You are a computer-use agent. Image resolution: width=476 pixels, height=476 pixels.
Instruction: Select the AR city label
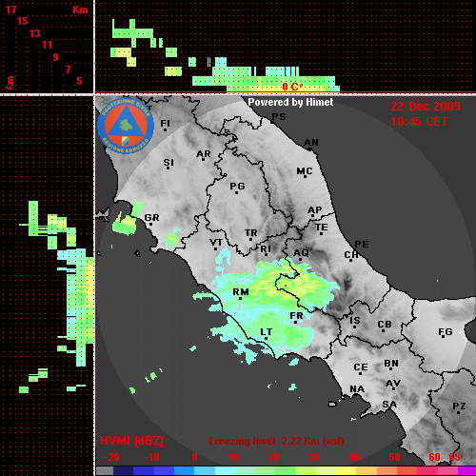[x=204, y=154]
